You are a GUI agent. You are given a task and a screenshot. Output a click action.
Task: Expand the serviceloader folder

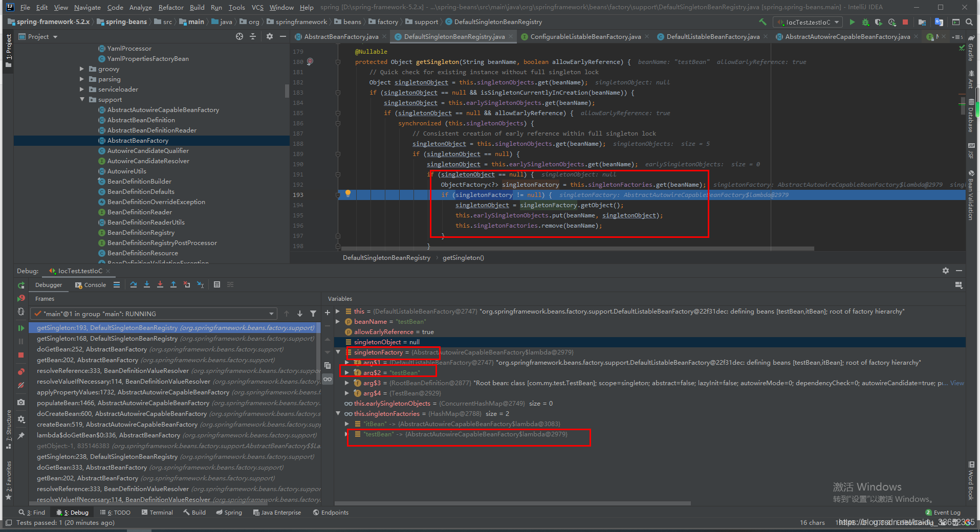click(82, 89)
